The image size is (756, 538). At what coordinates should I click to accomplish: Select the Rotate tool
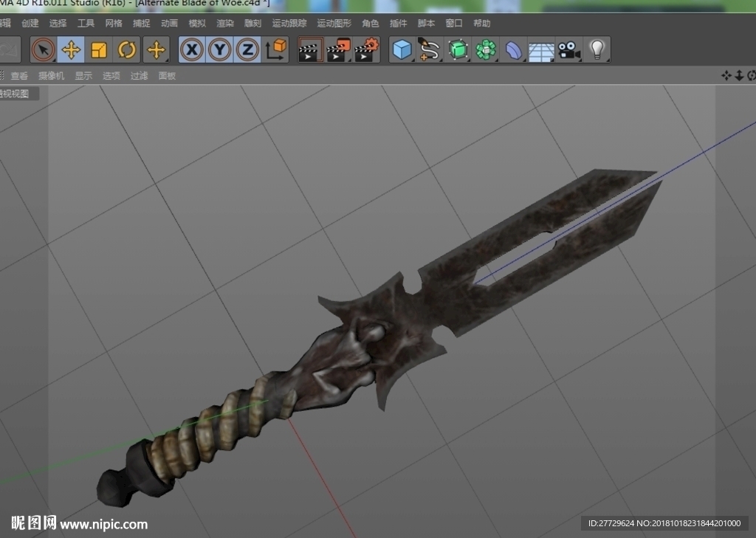tap(127, 49)
